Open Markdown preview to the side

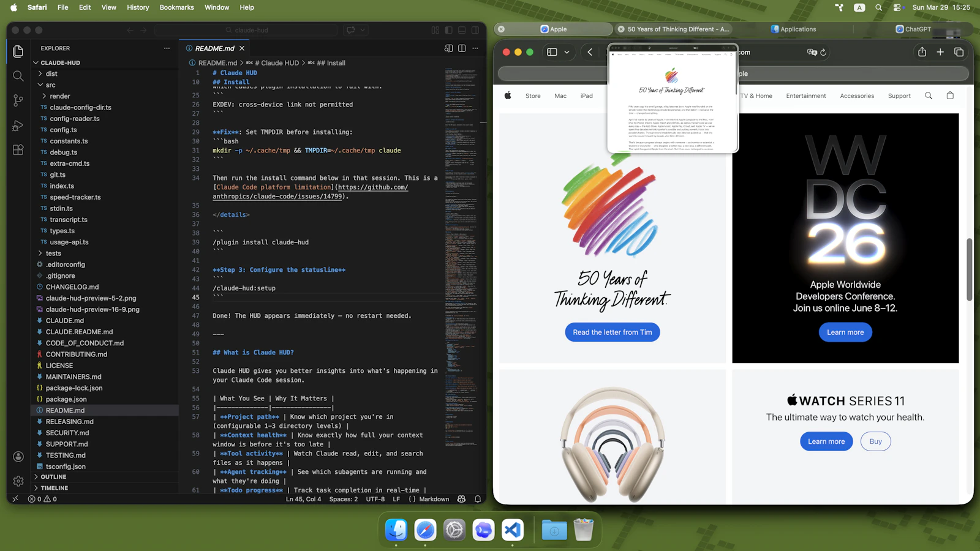(x=449, y=48)
